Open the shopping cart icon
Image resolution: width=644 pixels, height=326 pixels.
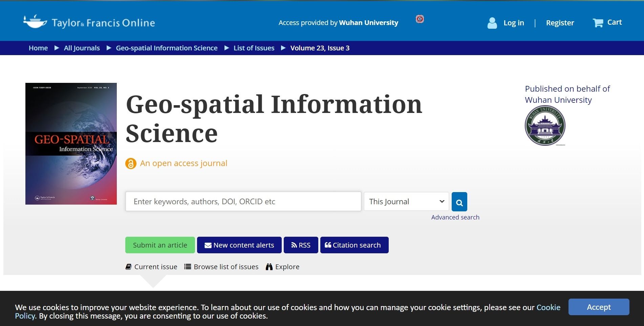pos(598,23)
